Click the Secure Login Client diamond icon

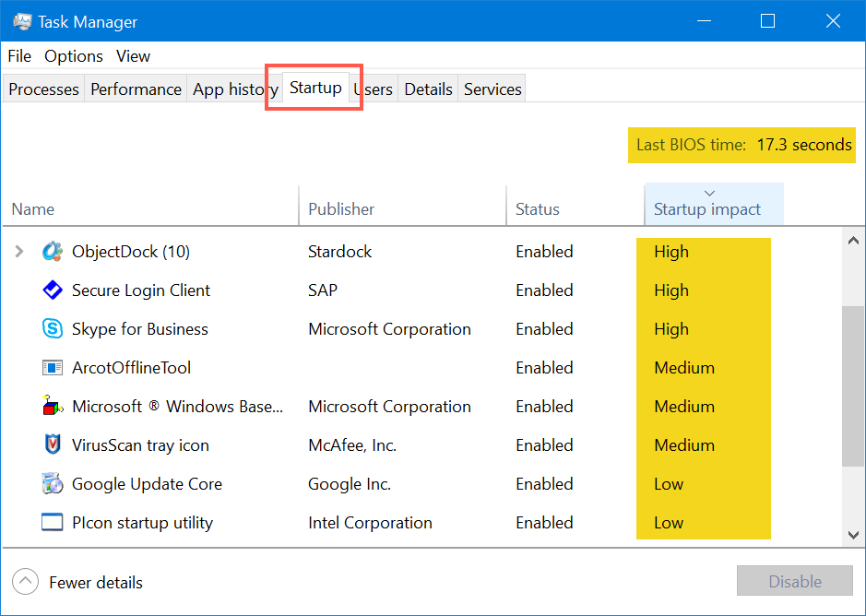(x=53, y=290)
